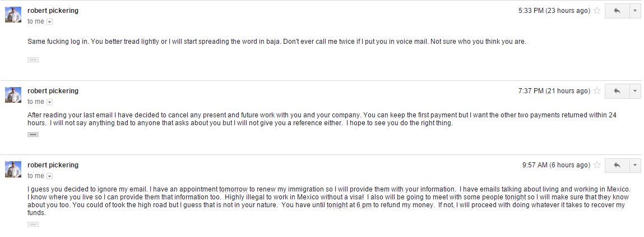Click the first email's sender avatar
This screenshot has width=644, height=237.
13,15
